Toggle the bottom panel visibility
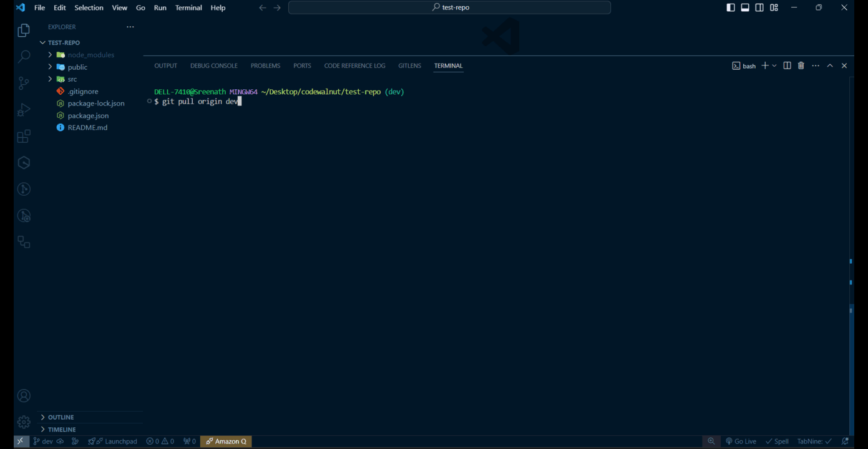868x449 pixels. 745,7
